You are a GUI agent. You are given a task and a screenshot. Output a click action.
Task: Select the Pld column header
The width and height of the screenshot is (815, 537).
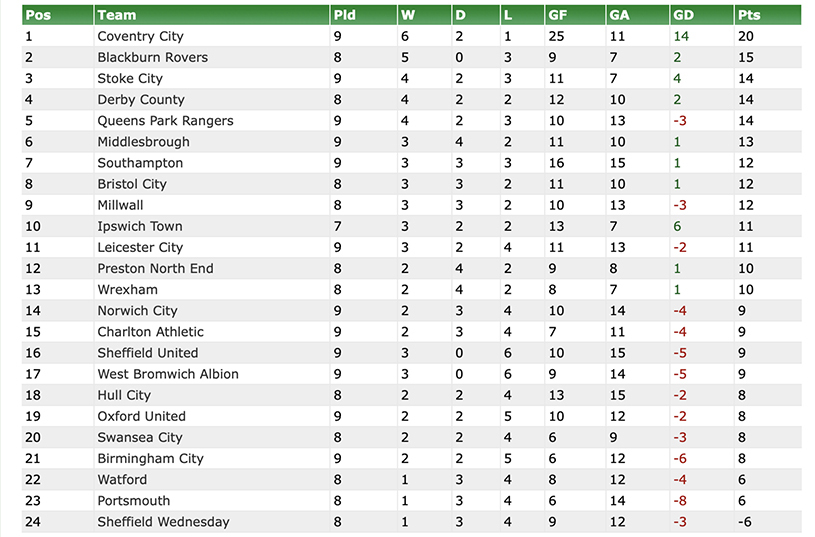pyautogui.click(x=344, y=15)
